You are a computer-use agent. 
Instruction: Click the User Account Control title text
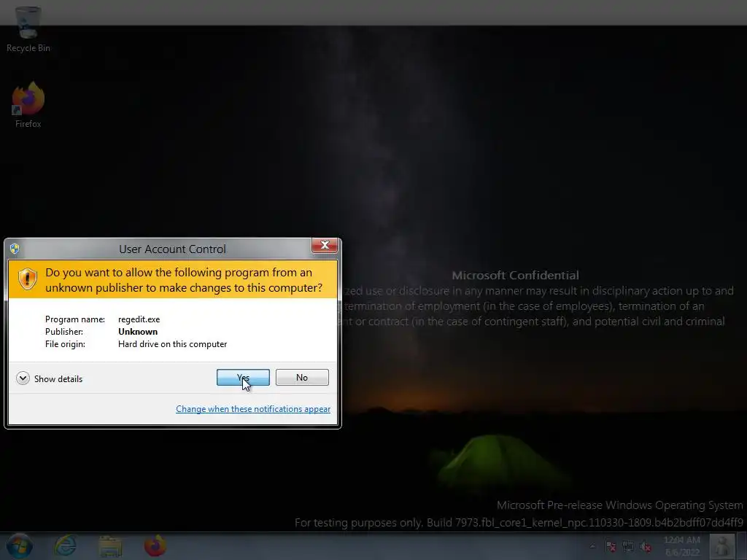(x=172, y=249)
